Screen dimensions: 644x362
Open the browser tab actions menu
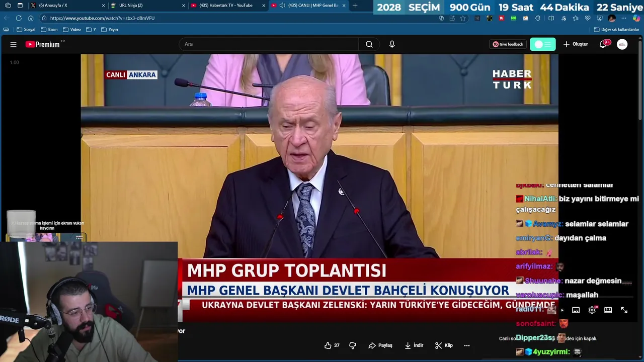tap(20, 6)
